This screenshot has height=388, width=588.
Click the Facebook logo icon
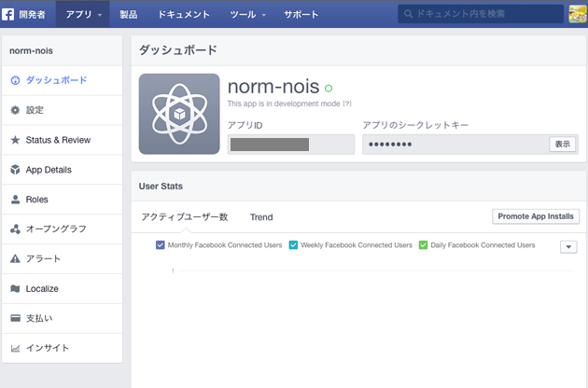[10, 14]
